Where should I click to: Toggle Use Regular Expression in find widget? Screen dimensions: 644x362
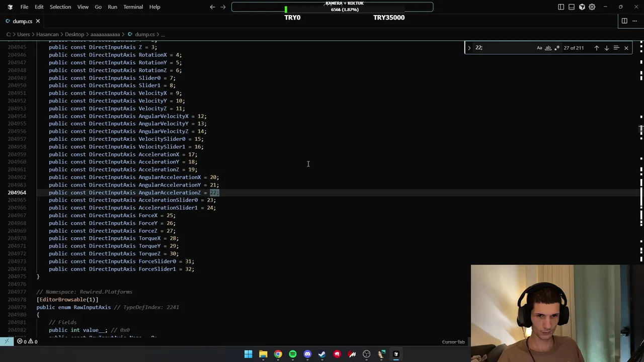click(x=557, y=48)
